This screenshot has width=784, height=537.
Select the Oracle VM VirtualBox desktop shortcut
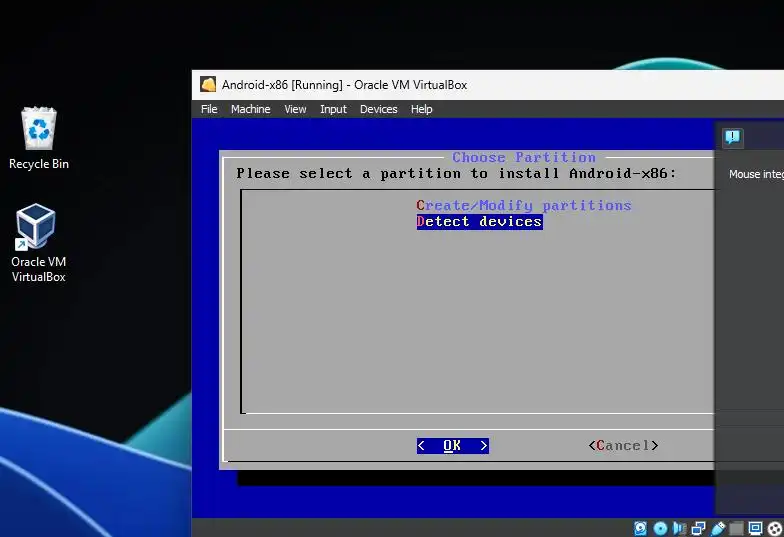click(38, 243)
